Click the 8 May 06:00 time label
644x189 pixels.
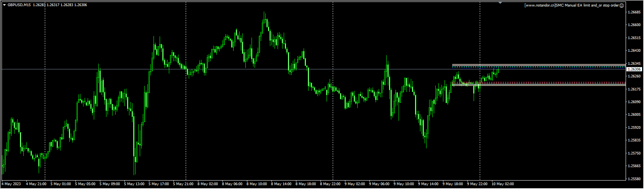[232, 184]
